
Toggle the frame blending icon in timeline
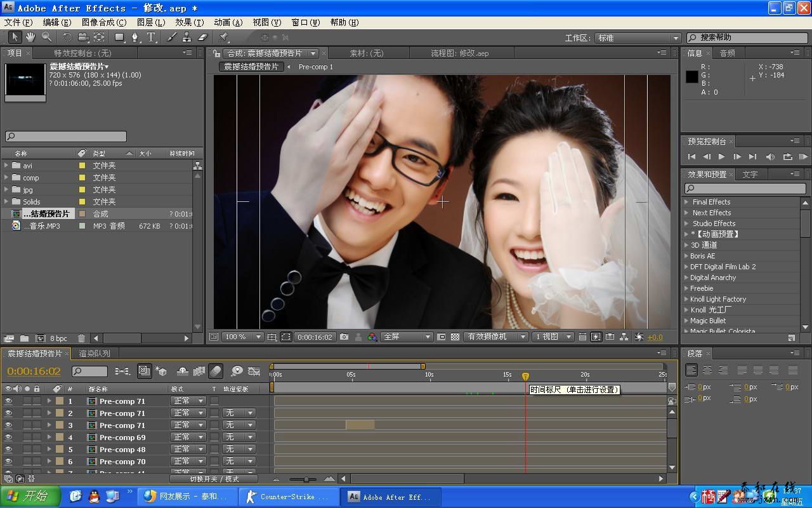tap(199, 371)
